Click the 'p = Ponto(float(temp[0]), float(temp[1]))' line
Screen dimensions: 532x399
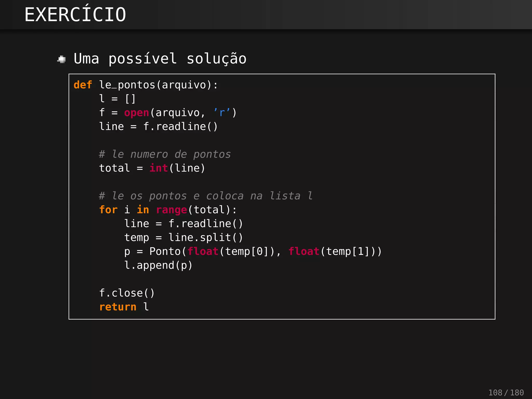click(x=253, y=251)
